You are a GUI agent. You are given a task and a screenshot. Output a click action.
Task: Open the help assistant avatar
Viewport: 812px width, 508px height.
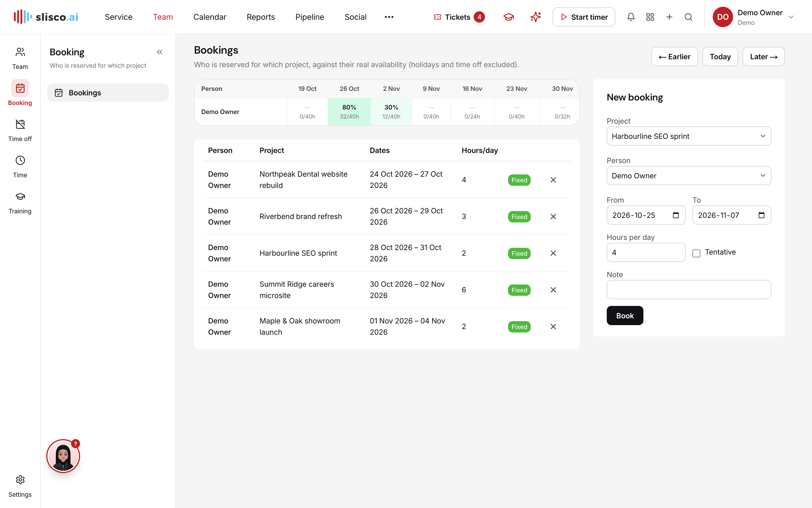63,456
